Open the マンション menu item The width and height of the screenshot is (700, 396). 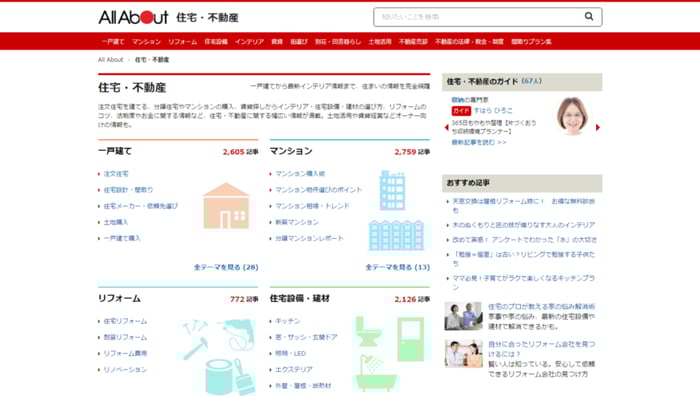point(146,42)
